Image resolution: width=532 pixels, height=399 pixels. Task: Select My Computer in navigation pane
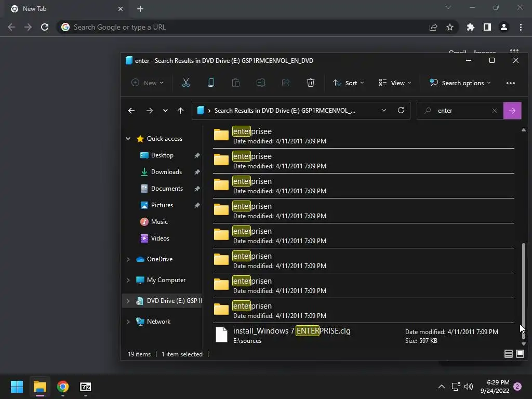point(166,280)
